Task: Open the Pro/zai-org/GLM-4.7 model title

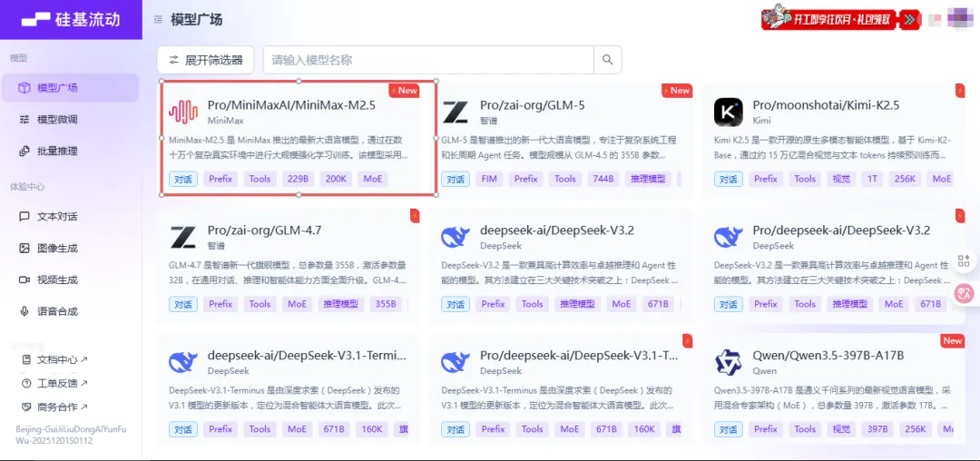Action: pyautogui.click(x=264, y=230)
